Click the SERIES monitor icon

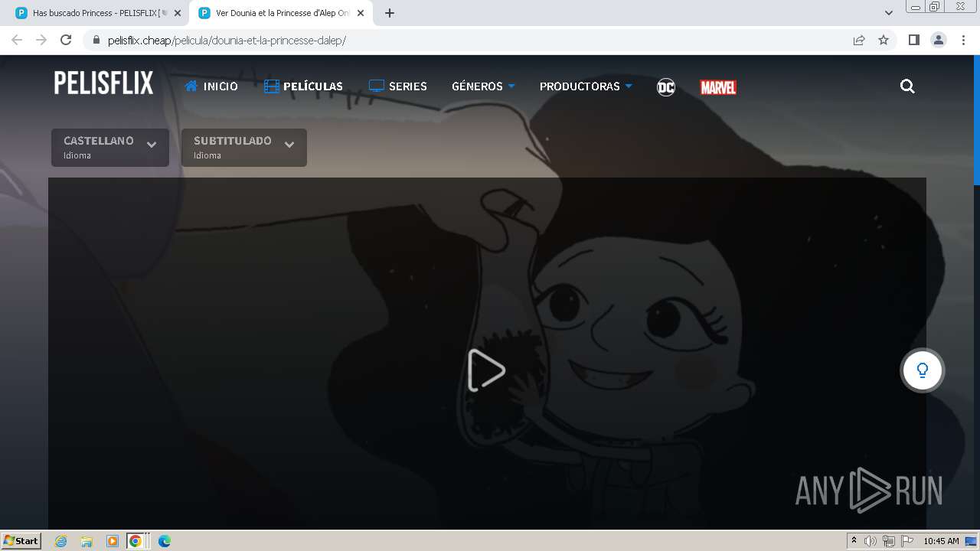[376, 86]
